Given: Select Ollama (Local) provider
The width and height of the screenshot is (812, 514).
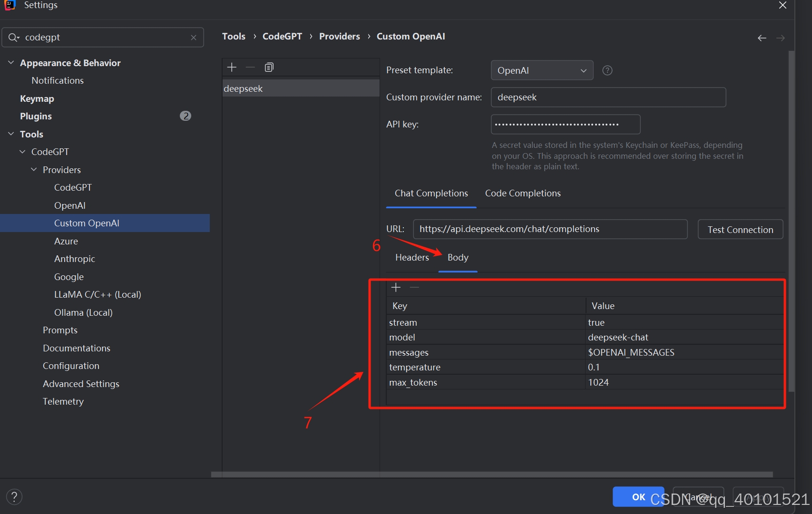Looking at the screenshot, I should [x=83, y=312].
